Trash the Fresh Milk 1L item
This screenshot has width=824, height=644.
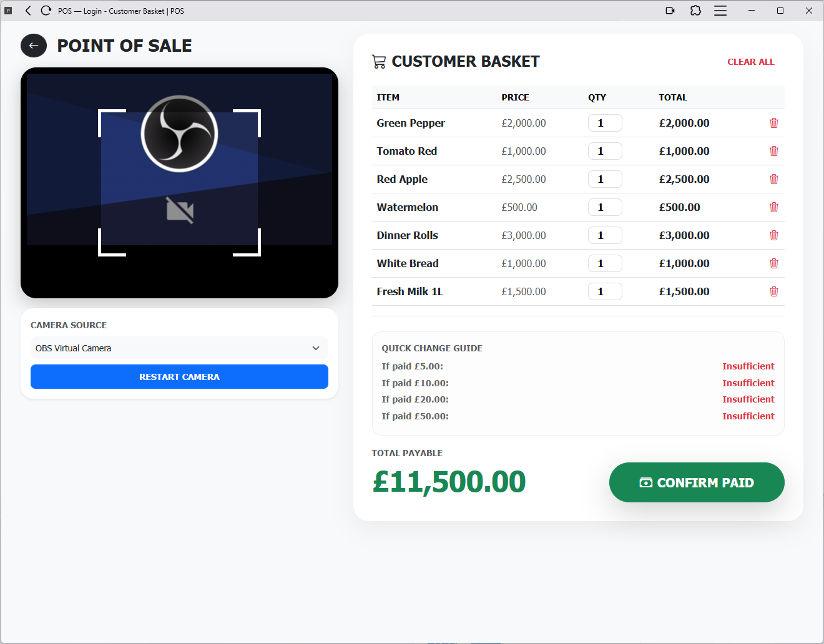point(773,291)
